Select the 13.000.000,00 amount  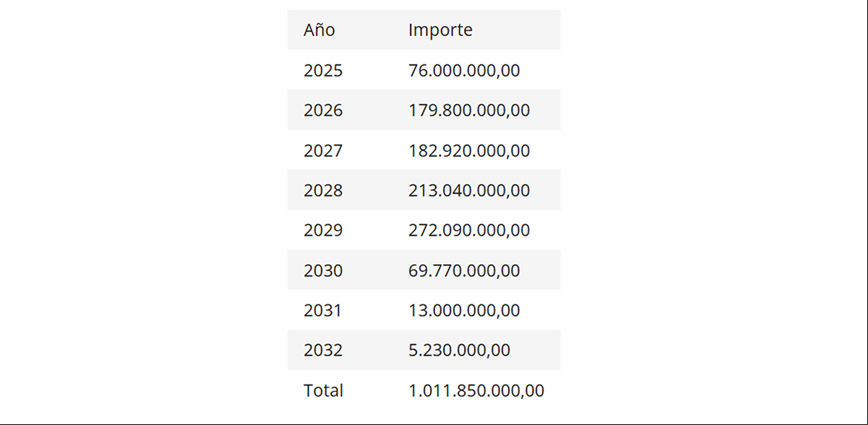pos(464,311)
